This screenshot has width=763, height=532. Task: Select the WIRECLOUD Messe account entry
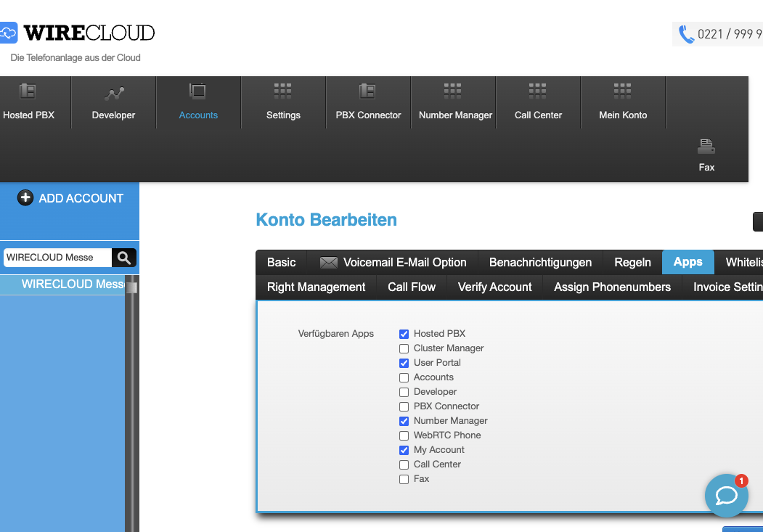62,285
